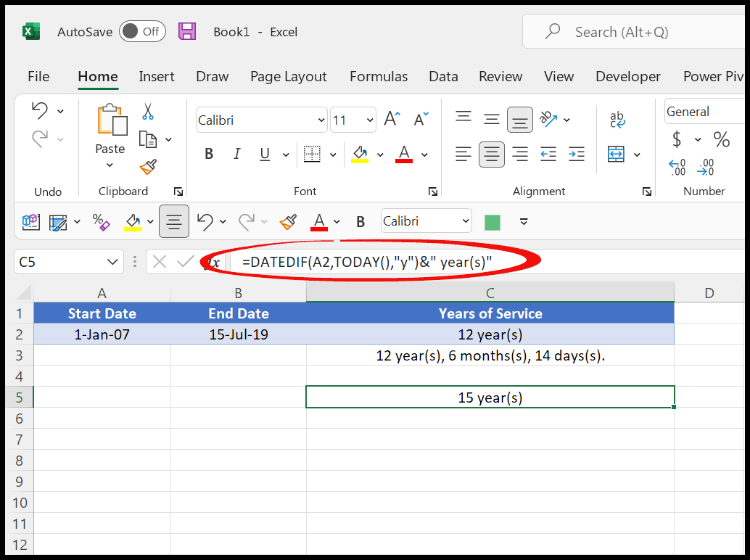Toggle the AutoSave switch on
This screenshot has width=750, height=560.
tap(141, 31)
